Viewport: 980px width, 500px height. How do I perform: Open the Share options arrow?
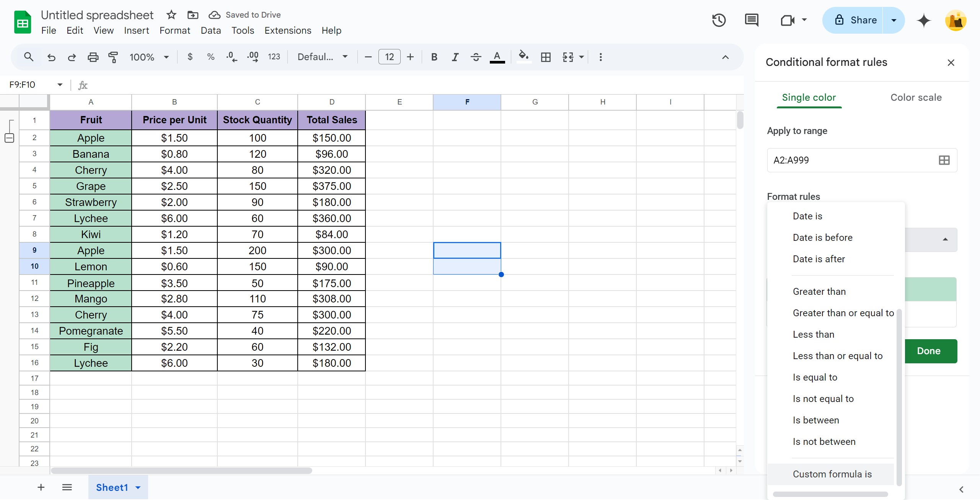coord(894,20)
